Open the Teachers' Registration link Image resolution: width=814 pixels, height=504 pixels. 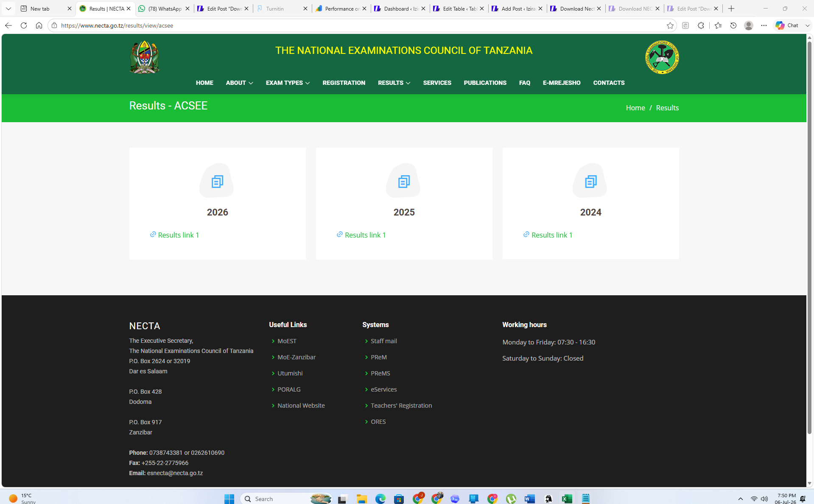(401, 406)
